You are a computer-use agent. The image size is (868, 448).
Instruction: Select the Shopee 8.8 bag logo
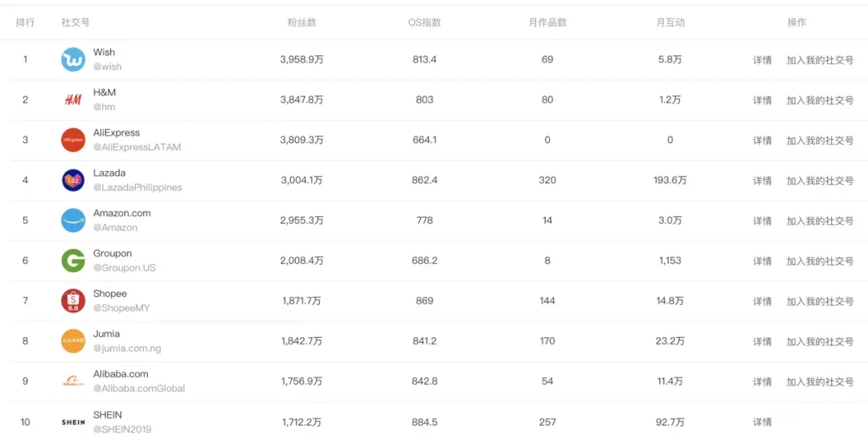pos(73,301)
